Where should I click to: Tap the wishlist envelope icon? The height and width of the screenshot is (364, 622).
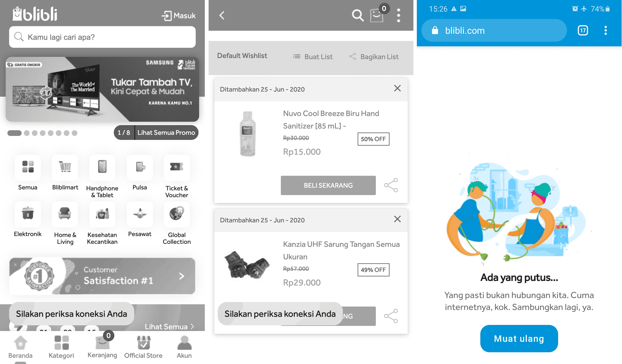(x=377, y=15)
